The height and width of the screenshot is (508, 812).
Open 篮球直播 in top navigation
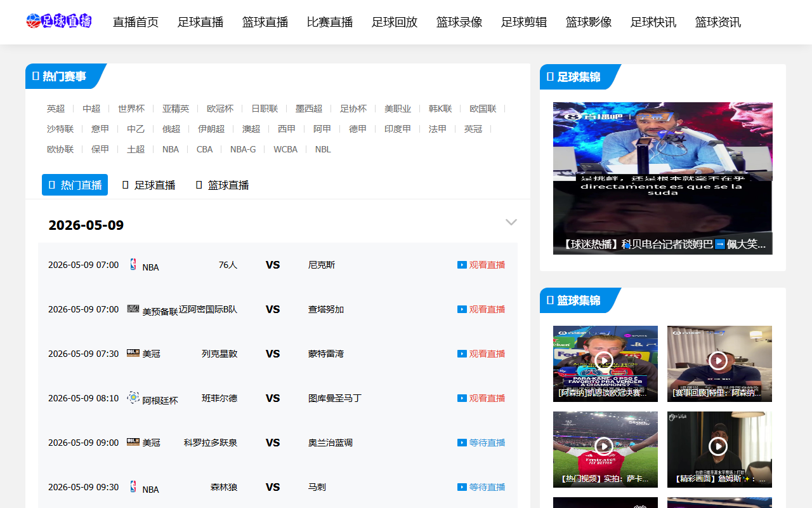[265, 22]
